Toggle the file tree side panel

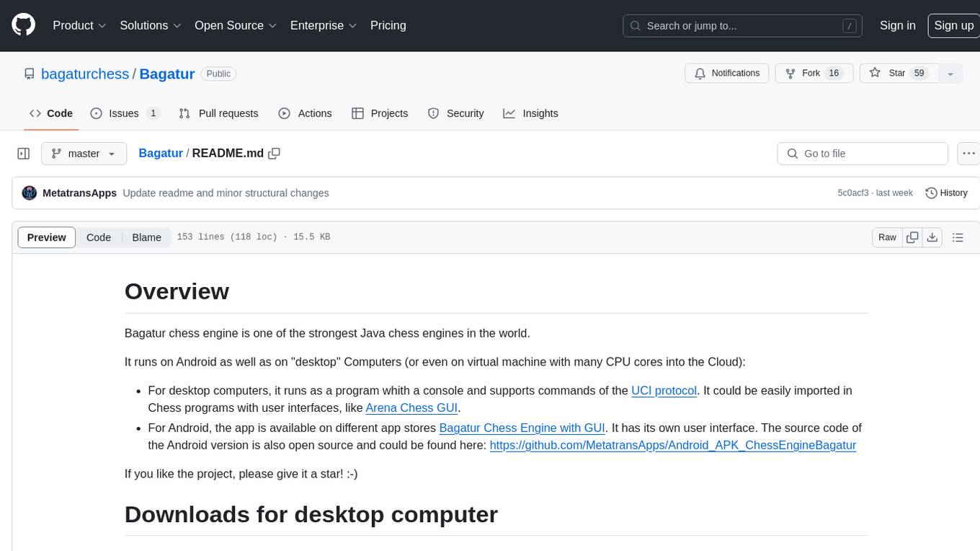pyautogui.click(x=23, y=154)
